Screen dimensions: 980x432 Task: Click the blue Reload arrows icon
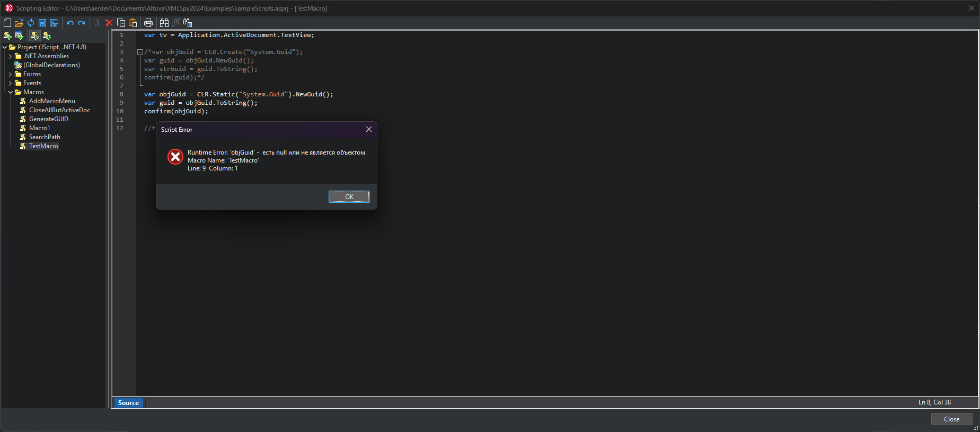pyautogui.click(x=31, y=23)
